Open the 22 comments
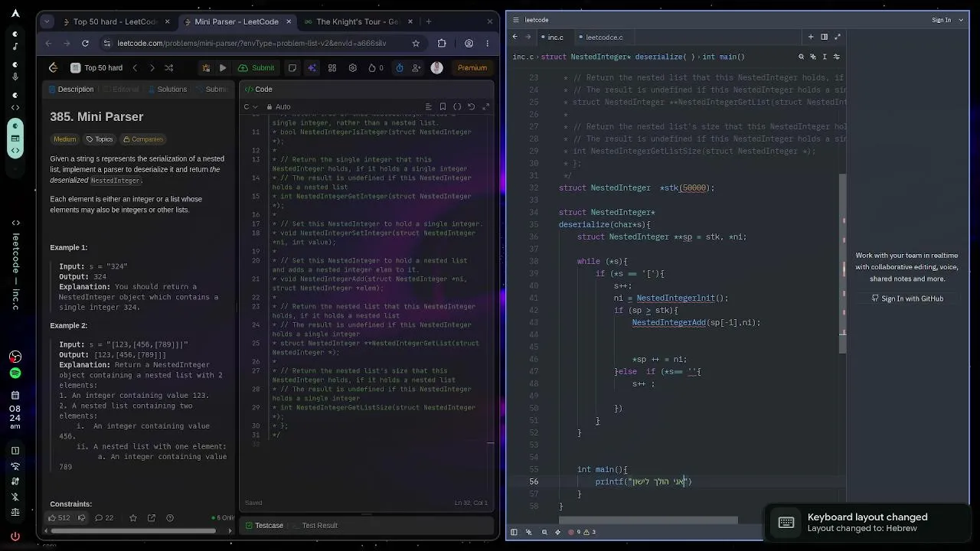Image resolution: width=980 pixels, height=551 pixels. [x=104, y=518]
